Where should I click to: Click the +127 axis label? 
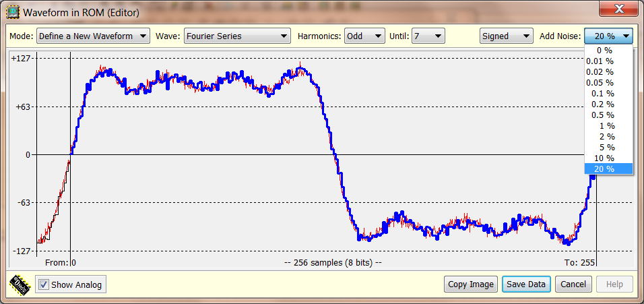point(22,59)
